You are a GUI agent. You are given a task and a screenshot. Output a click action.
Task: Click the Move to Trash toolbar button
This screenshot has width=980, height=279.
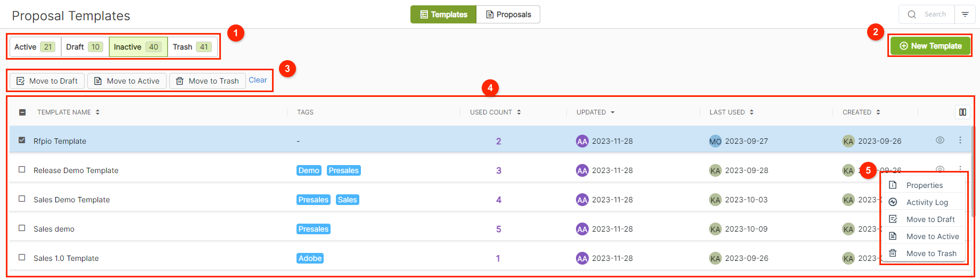coord(208,81)
